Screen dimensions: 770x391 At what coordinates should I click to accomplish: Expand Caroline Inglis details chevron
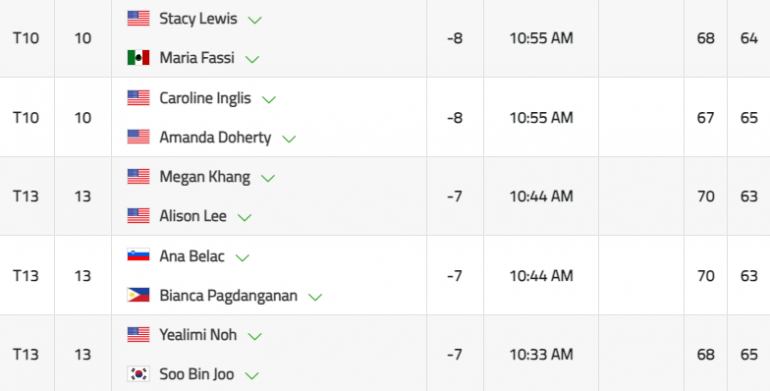tap(269, 100)
